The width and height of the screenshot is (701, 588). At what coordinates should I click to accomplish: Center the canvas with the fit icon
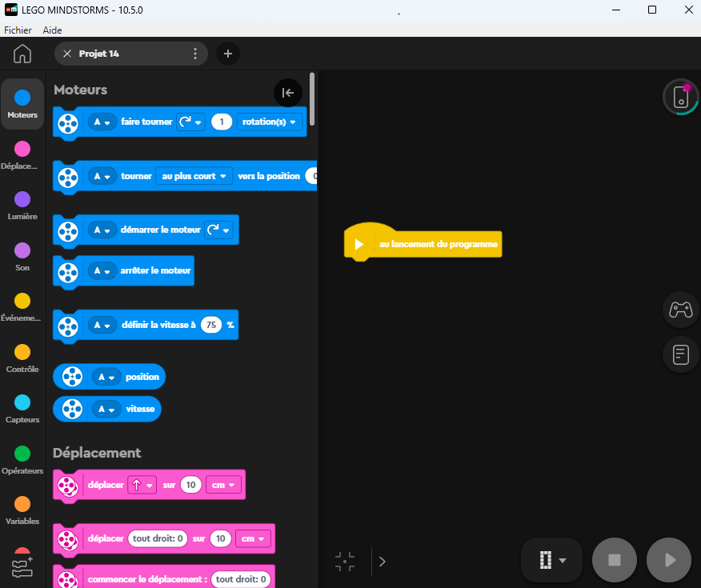(345, 561)
